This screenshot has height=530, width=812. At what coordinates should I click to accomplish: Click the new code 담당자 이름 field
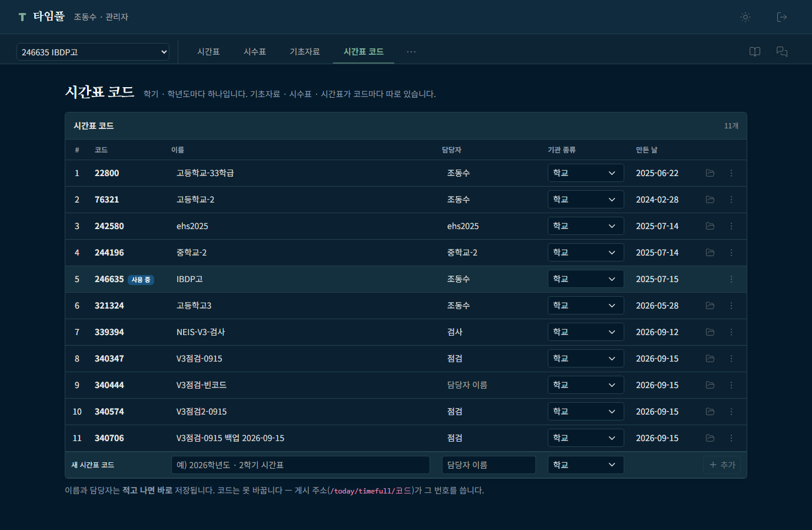[489, 465]
